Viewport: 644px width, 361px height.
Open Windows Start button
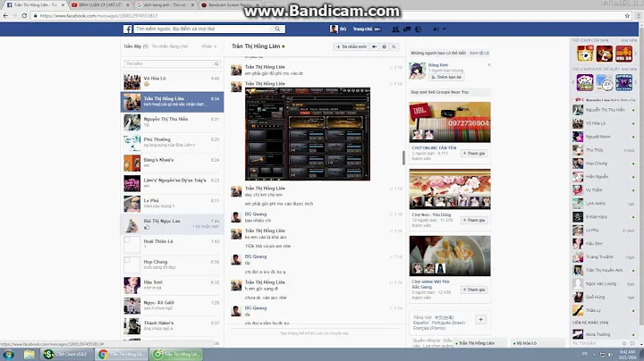(x=8, y=355)
